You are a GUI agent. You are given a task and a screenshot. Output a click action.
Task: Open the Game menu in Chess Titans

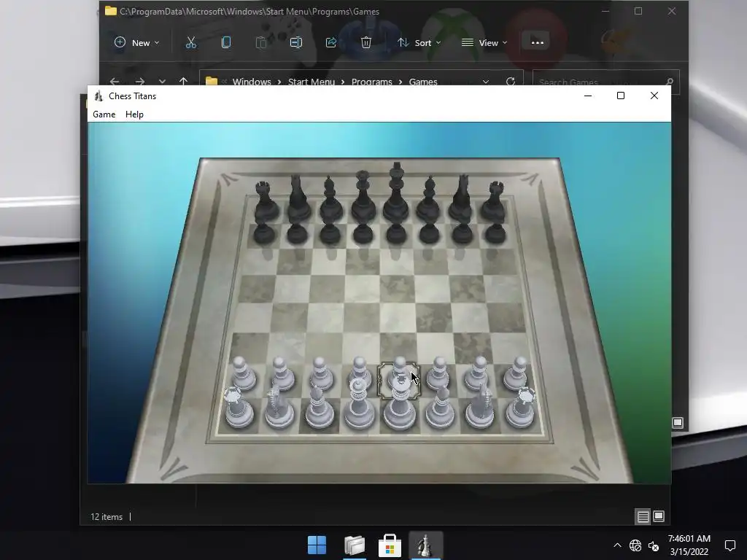coord(104,114)
